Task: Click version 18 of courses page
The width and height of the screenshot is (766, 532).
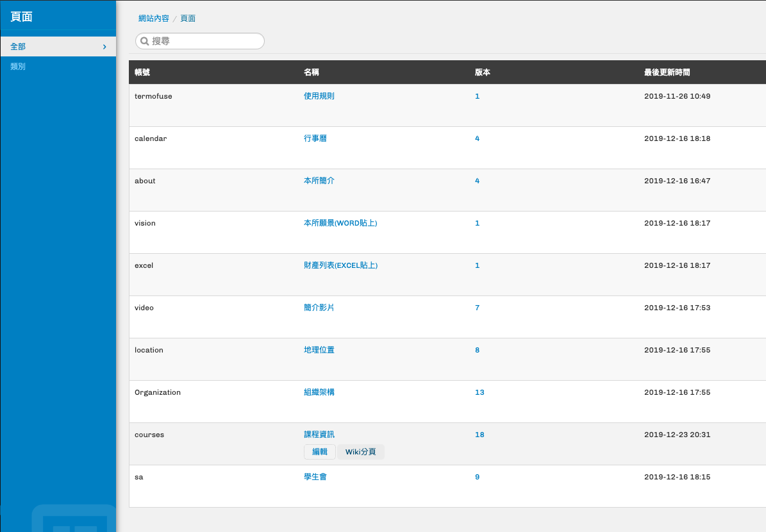Action: pos(479,435)
